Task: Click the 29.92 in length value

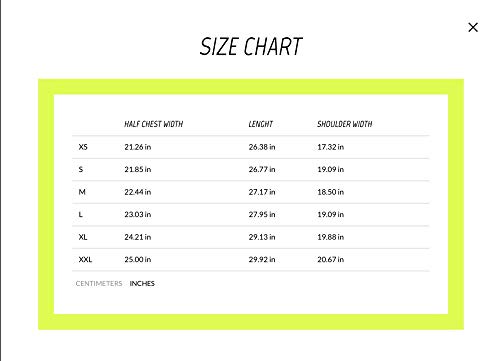Action: pyautogui.click(x=262, y=259)
